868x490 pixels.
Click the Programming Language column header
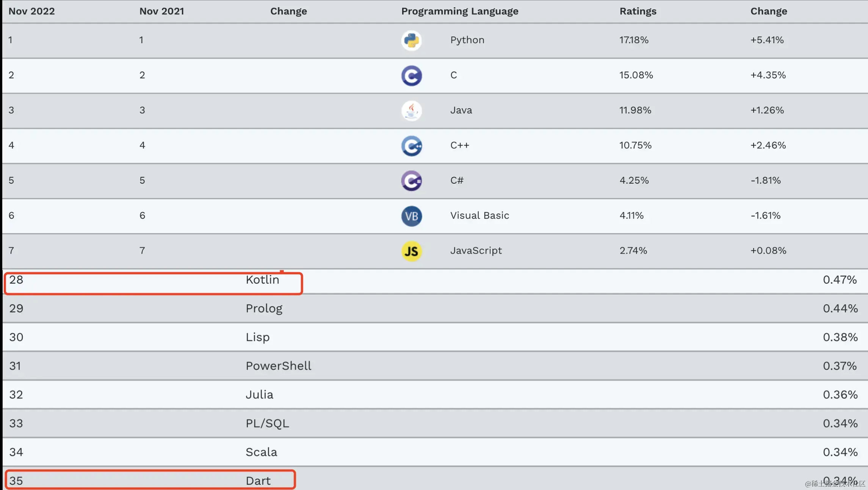click(459, 11)
